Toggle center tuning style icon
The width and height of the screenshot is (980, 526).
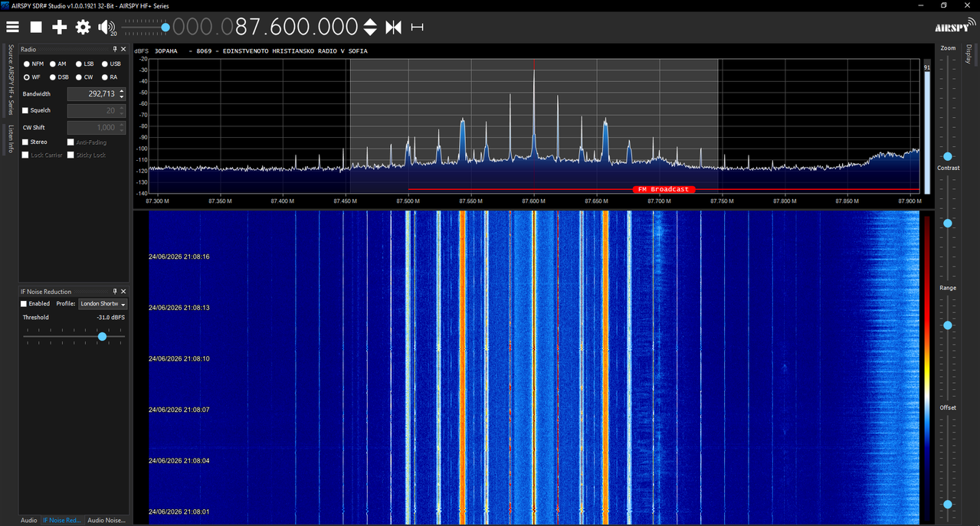[393, 28]
